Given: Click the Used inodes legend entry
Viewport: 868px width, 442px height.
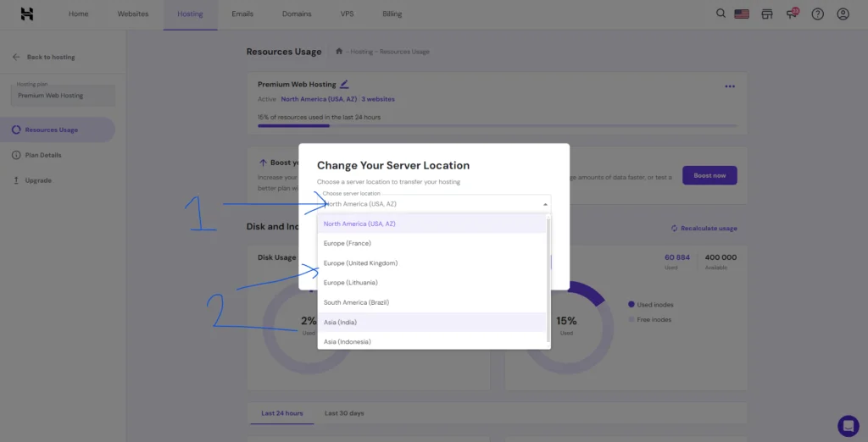Looking at the screenshot, I should [x=650, y=305].
